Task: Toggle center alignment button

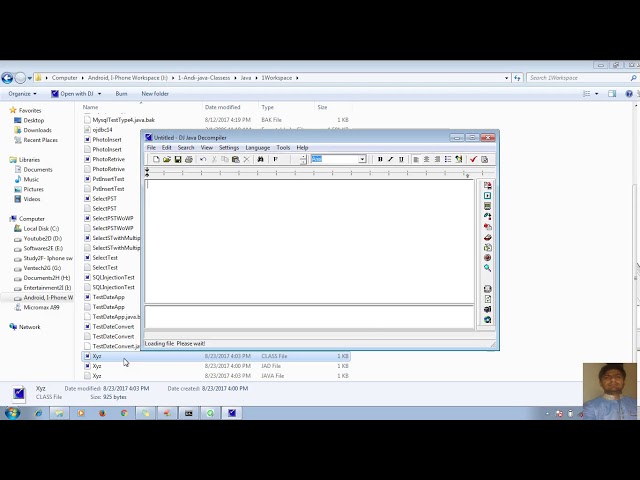Action: coord(427,159)
